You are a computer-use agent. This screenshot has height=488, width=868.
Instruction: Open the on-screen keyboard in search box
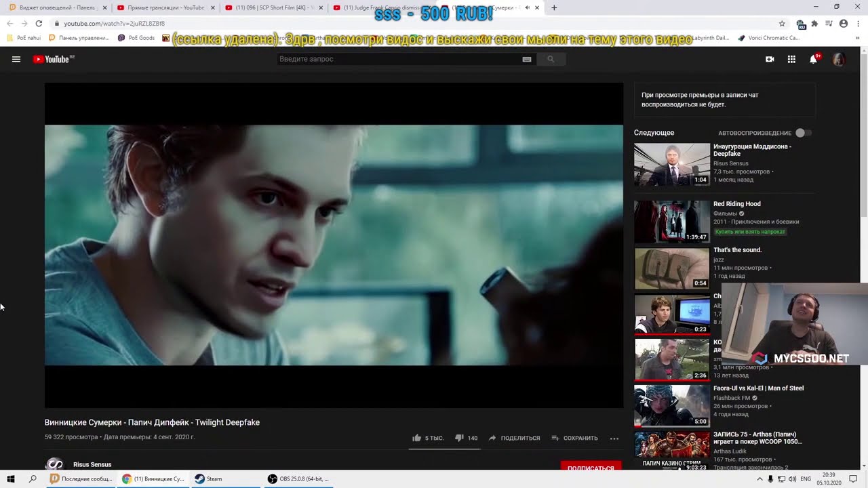click(x=527, y=59)
